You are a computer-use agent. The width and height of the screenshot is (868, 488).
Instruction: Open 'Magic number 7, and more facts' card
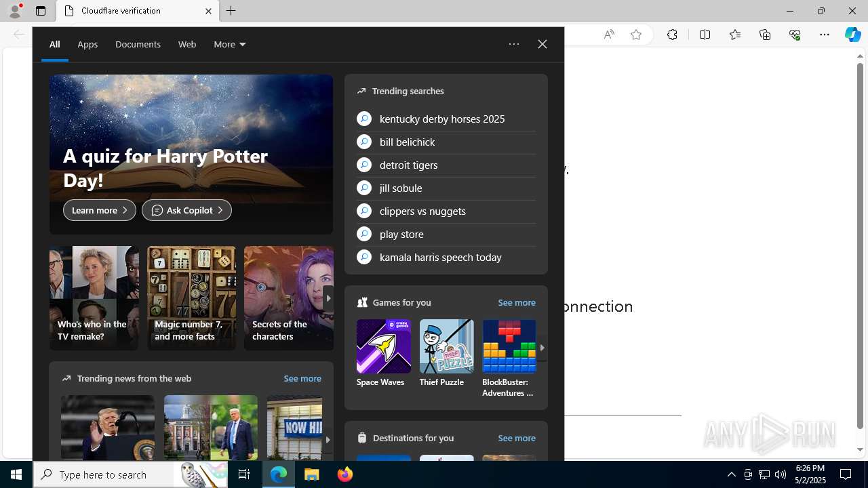click(x=191, y=298)
